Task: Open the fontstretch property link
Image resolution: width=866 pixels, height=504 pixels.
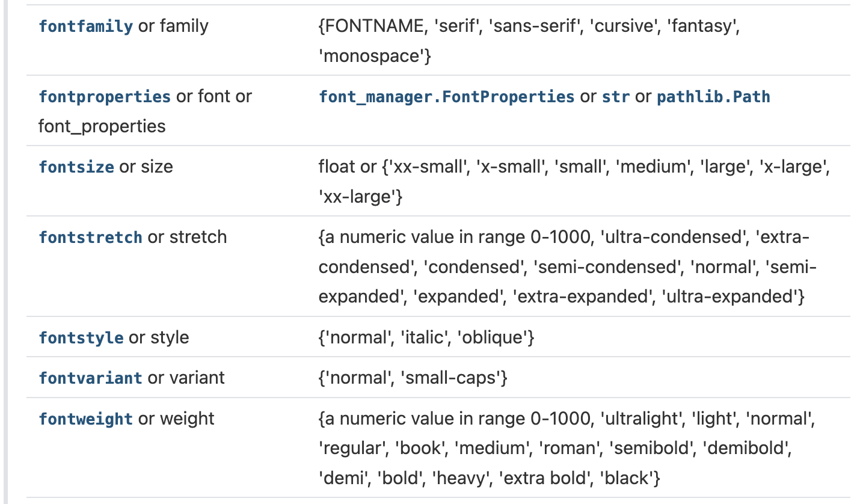Action: tap(90, 238)
